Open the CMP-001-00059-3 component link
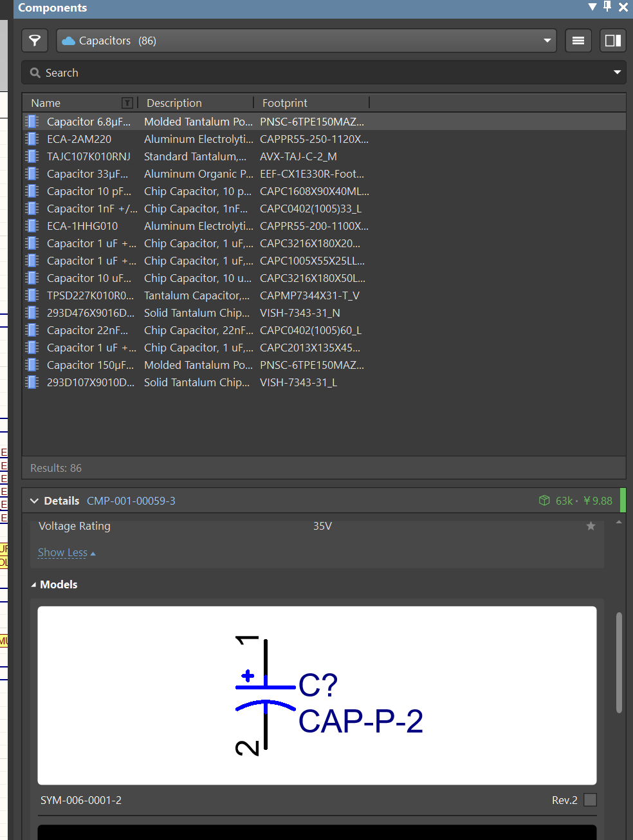 click(131, 501)
